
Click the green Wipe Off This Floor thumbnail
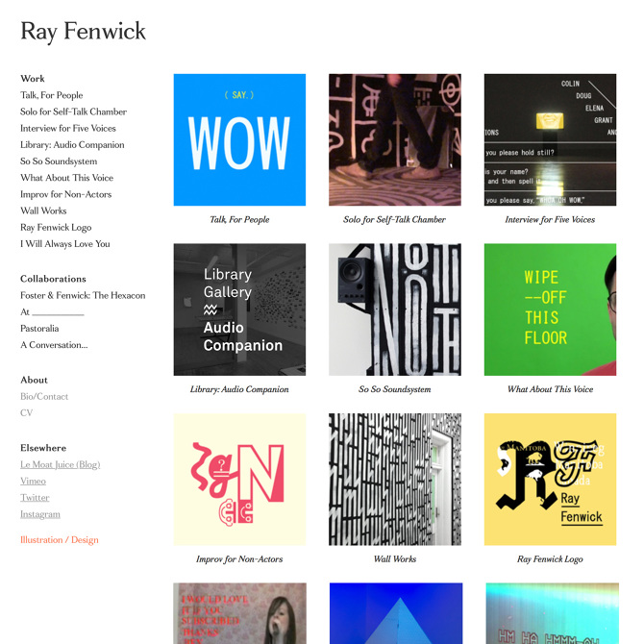click(550, 310)
